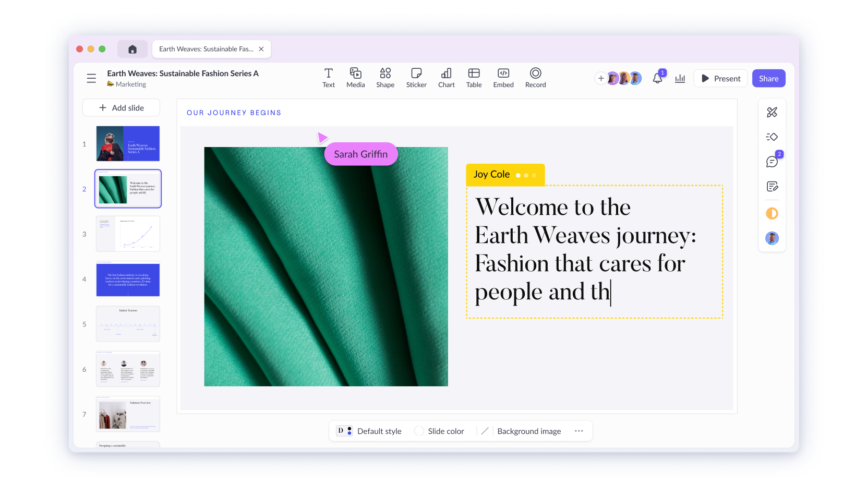Open the Sticker tool
The height and width of the screenshot is (487, 868).
pos(416,78)
